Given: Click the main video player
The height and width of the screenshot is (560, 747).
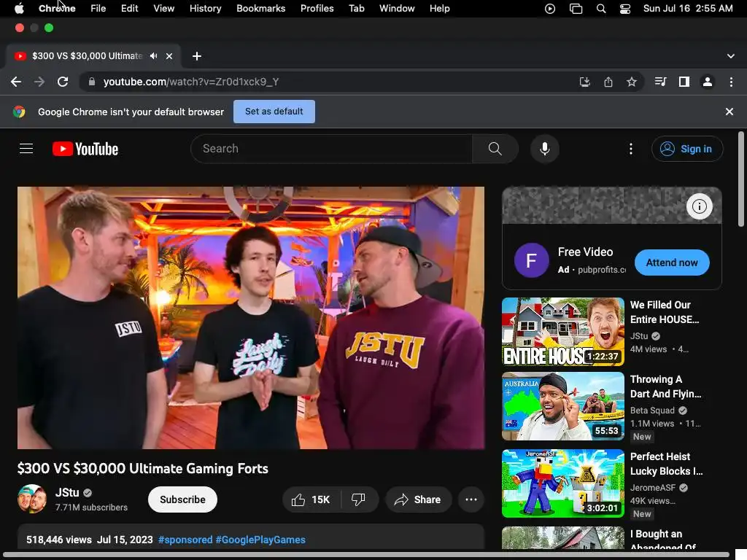Looking at the screenshot, I should [x=251, y=318].
